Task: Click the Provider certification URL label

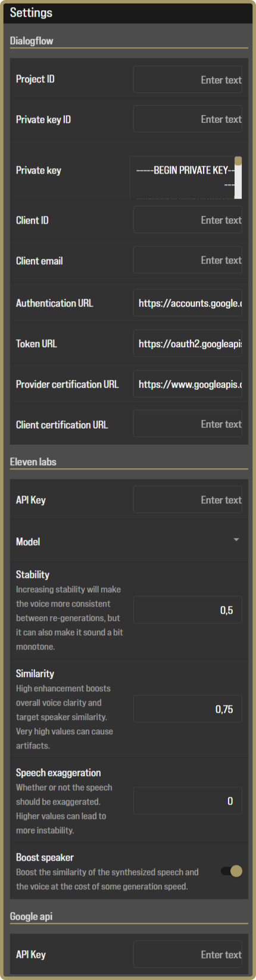Action: [67, 384]
